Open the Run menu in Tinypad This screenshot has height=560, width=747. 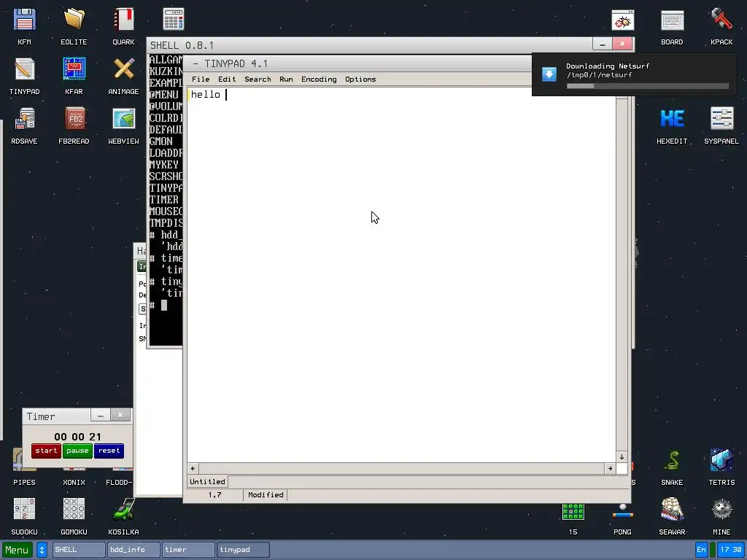[x=286, y=79]
